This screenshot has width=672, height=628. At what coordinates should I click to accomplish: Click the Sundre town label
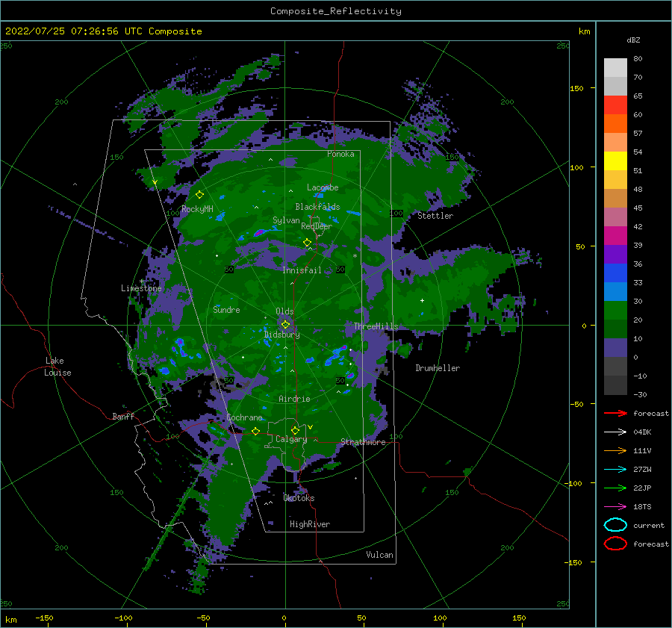coord(226,309)
